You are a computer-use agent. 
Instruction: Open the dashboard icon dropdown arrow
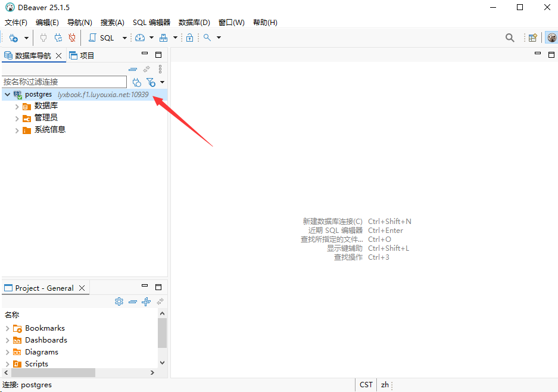[151, 38]
